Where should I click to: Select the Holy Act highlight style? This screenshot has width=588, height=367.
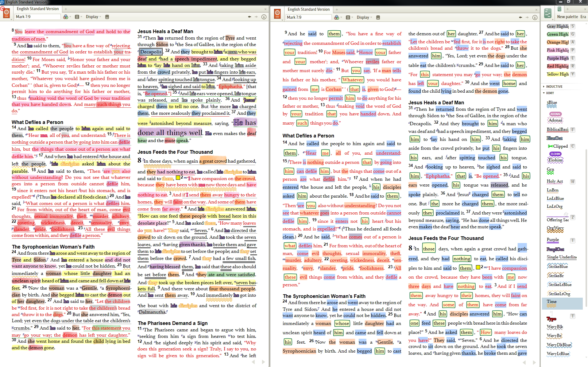click(555, 181)
